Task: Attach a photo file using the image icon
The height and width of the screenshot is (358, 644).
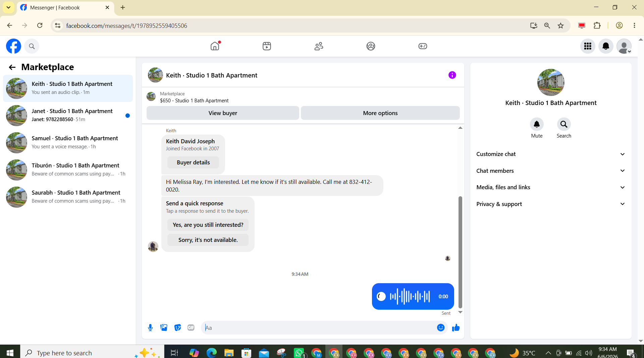Action: tap(164, 328)
